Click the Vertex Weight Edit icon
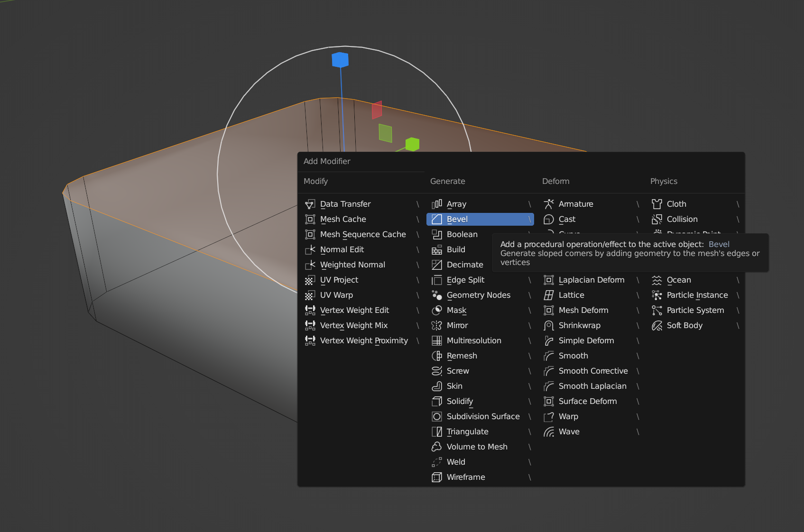The width and height of the screenshot is (804, 532). pos(310,311)
